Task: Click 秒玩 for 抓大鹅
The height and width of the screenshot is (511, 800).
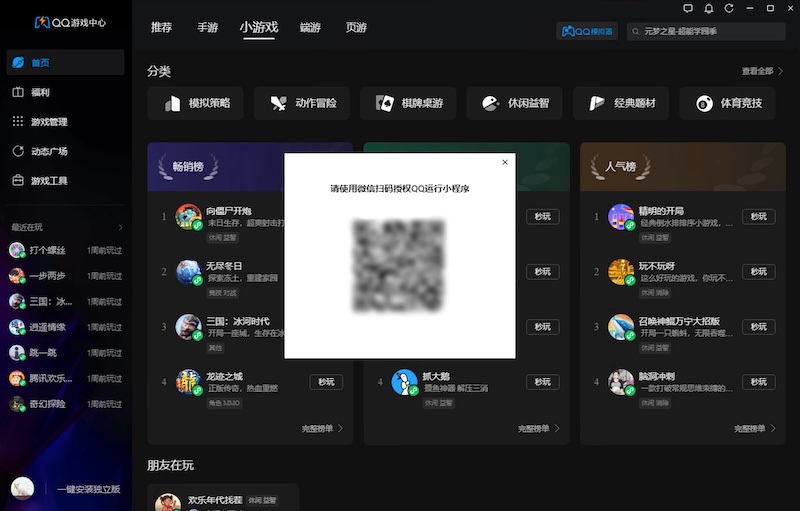Action: tap(542, 382)
